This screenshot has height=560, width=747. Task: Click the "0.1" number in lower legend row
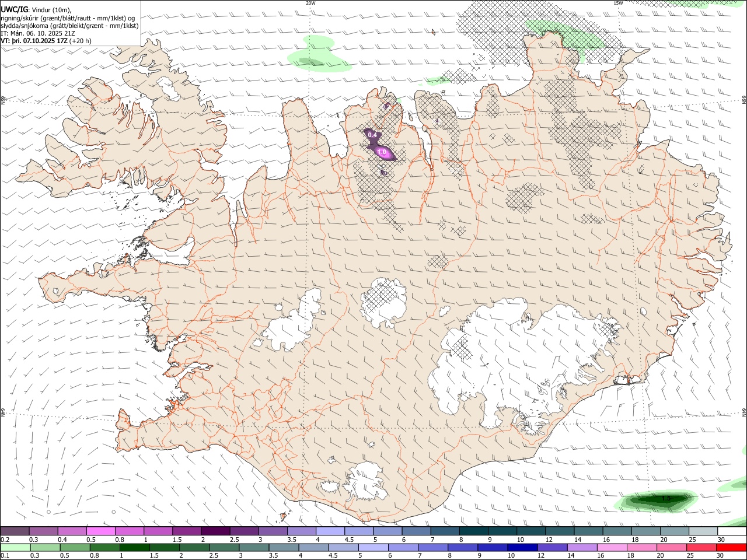tap(5, 556)
